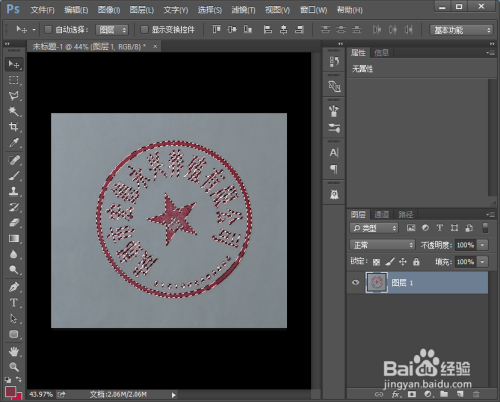Click the 图层 1 layer thumbnail
The width and height of the screenshot is (500, 402).
tap(377, 283)
